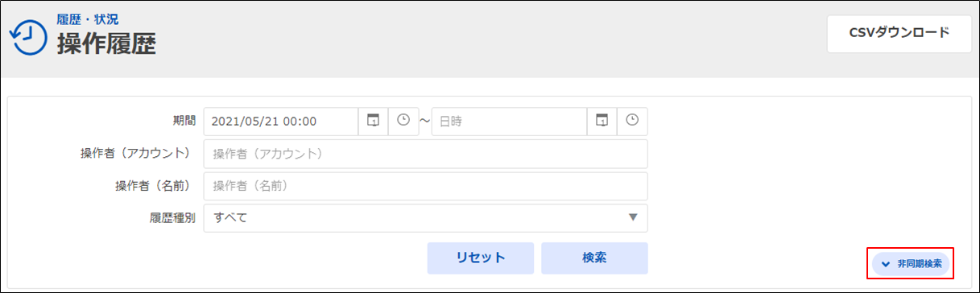This screenshot has height=293, width=980.
Task: Open calendar picker for end date
Action: click(x=602, y=121)
